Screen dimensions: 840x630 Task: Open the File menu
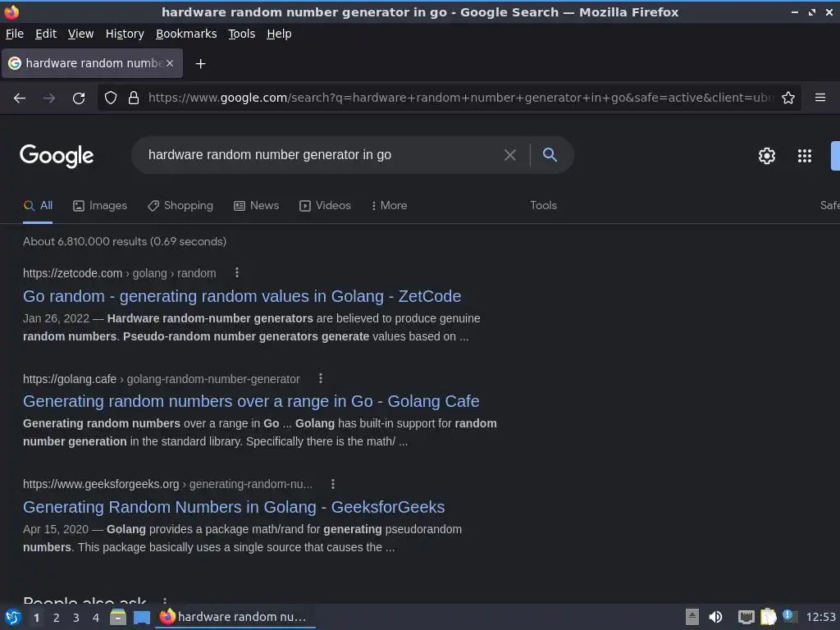point(15,34)
